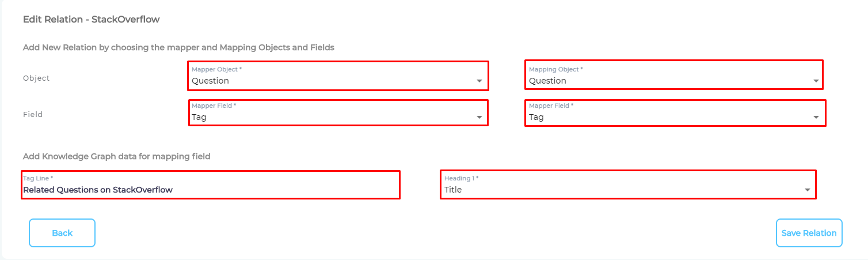Click the Mapping Object dropdown arrow
Screen dimensions: 868x260
click(816, 81)
